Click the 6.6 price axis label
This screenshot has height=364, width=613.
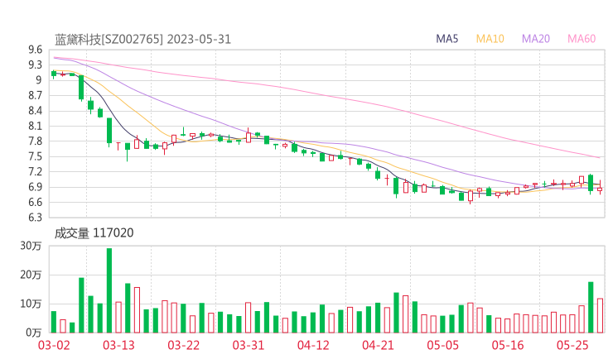pyautogui.click(x=35, y=202)
